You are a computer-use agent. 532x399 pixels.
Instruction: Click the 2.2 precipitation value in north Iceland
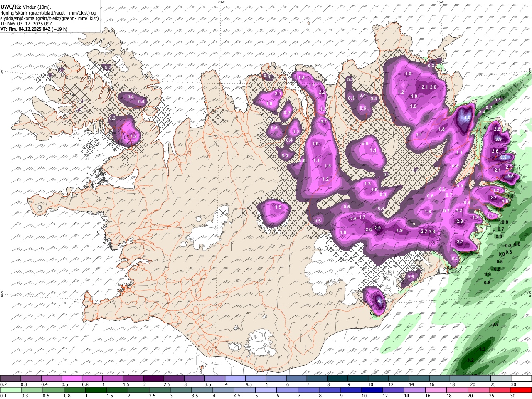click(x=322, y=92)
